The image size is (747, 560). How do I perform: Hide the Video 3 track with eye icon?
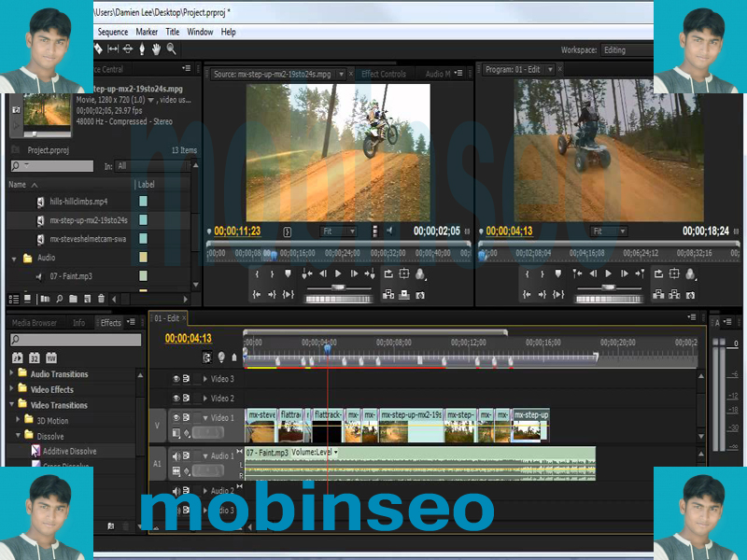(x=176, y=379)
